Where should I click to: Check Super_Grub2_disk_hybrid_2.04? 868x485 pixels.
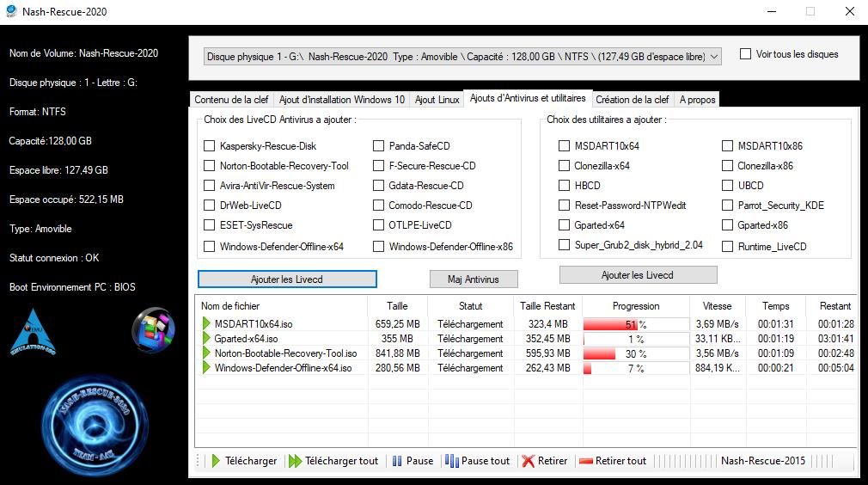point(564,245)
